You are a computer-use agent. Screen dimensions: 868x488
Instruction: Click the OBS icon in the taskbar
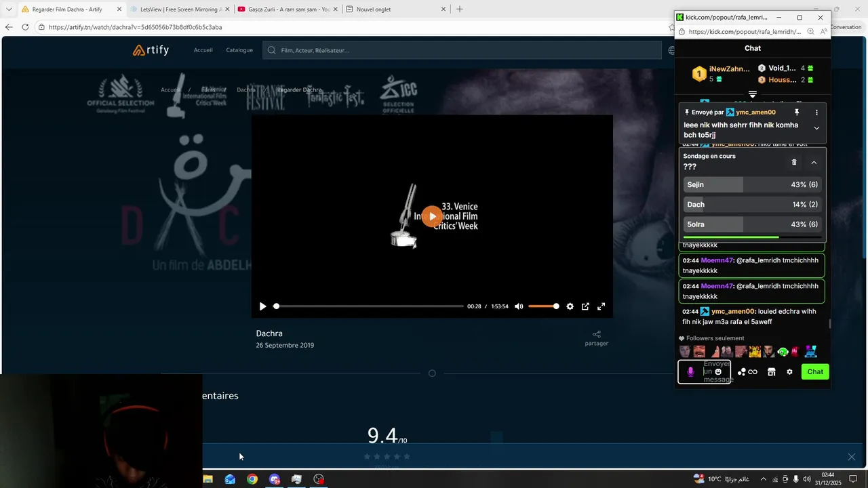click(x=319, y=479)
